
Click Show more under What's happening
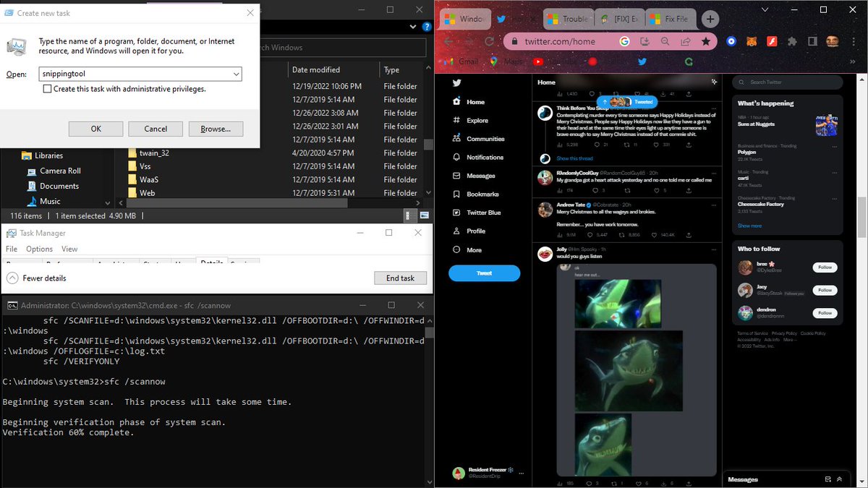[749, 226]
